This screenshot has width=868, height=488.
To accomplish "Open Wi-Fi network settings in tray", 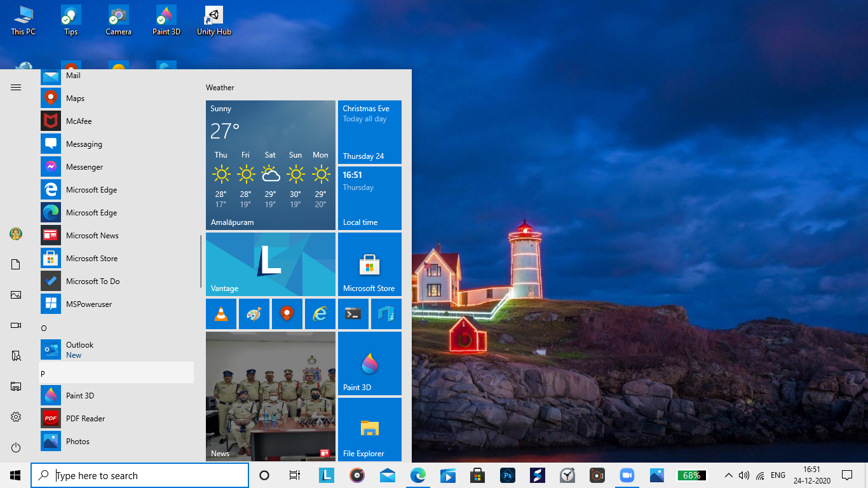I will click(x=760, y=475).
